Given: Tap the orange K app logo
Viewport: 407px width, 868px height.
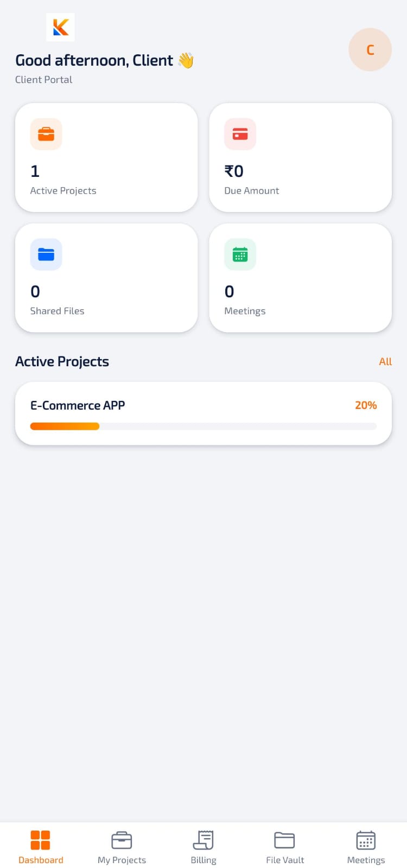Looking at the screenshot, I should click(x=60, y=27).
